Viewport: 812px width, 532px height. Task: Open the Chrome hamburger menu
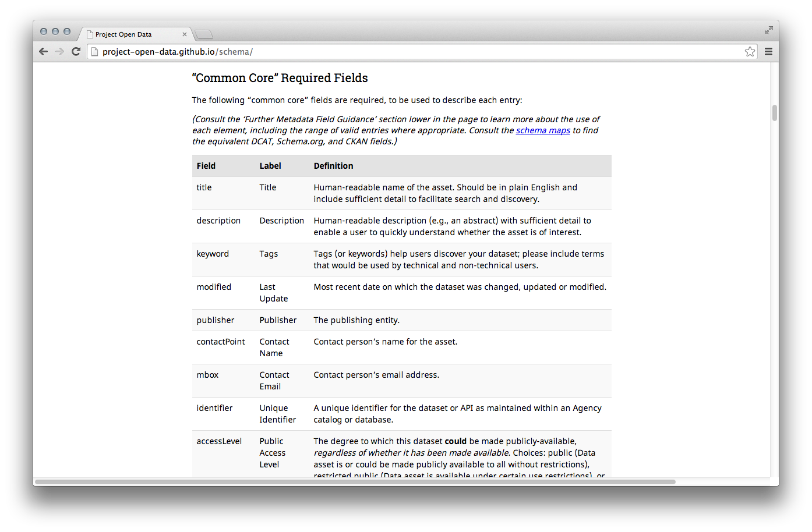(x=768, y=52)
